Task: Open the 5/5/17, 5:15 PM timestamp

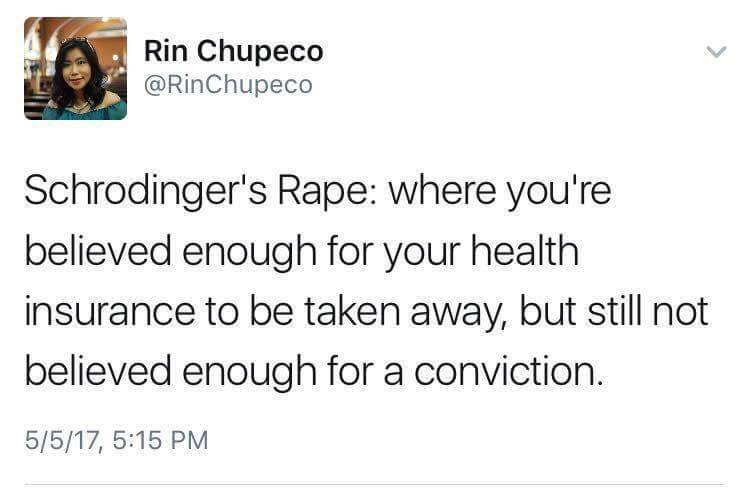Action: (117, 440)
